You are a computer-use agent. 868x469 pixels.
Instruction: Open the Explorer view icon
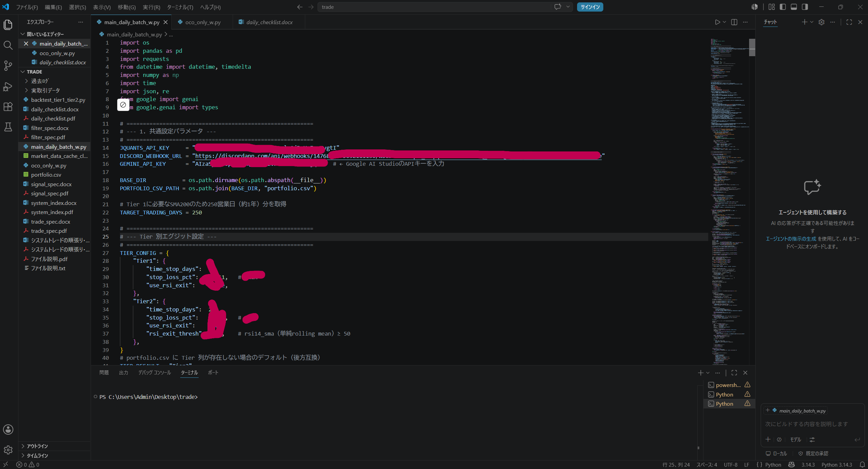click(8, 25)
